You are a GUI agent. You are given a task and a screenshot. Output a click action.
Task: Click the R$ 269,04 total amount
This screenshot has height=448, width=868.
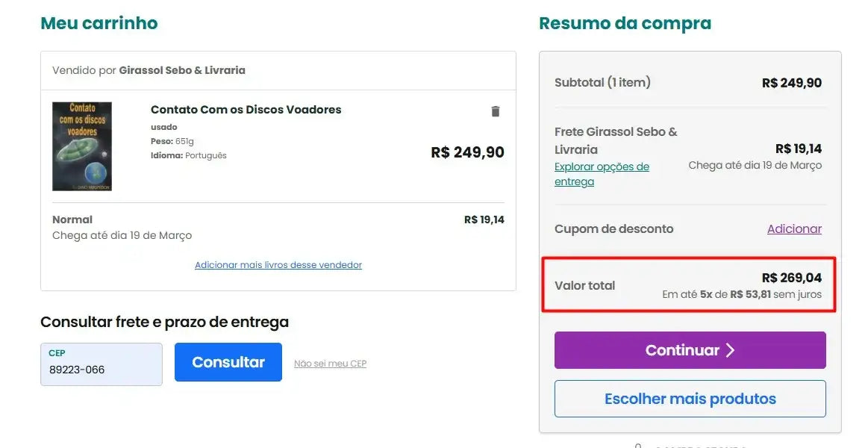[791, 278]
